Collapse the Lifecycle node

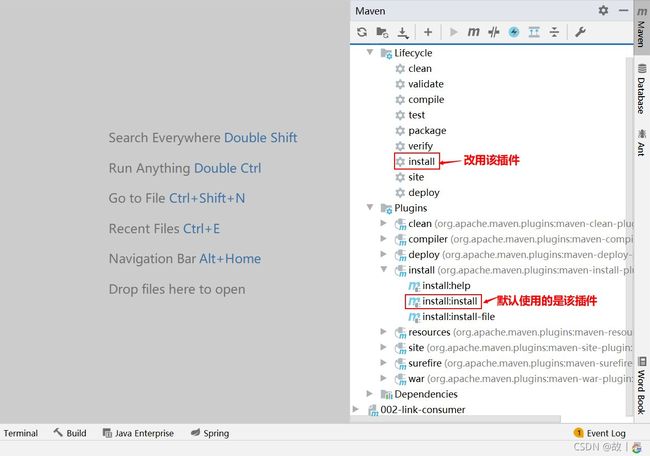[x=370, y=52]
